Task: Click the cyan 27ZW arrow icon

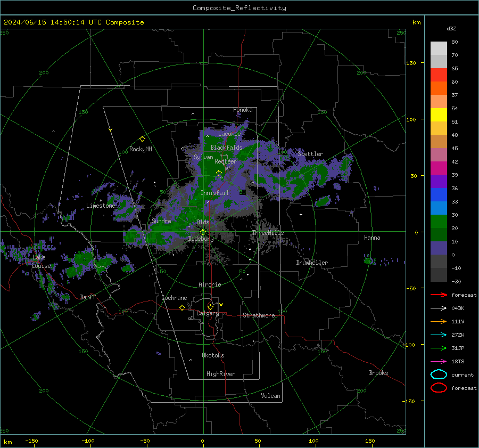Action: coord(439,335)
